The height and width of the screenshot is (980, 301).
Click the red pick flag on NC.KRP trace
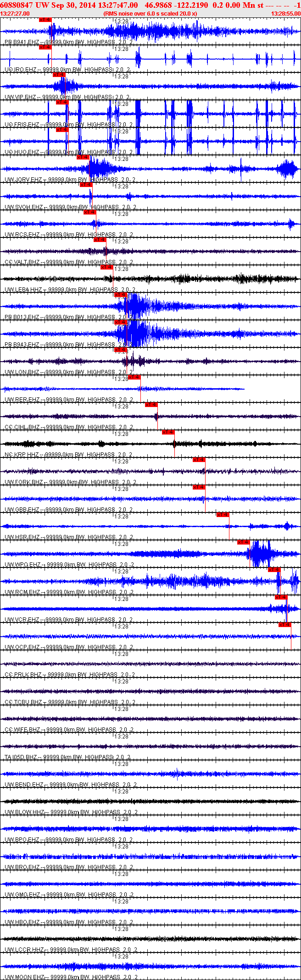coord(168,432)
